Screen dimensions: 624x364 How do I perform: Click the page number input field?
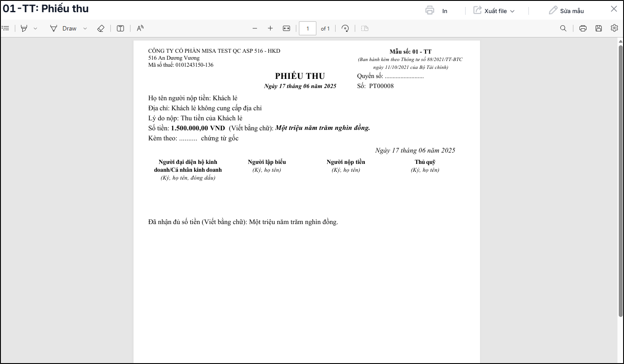308,28
